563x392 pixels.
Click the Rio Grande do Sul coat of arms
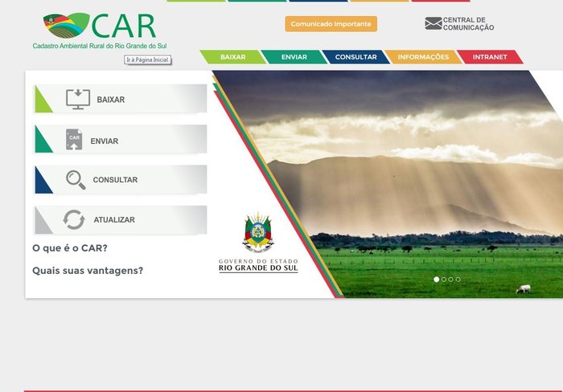[x=258, y=233]
